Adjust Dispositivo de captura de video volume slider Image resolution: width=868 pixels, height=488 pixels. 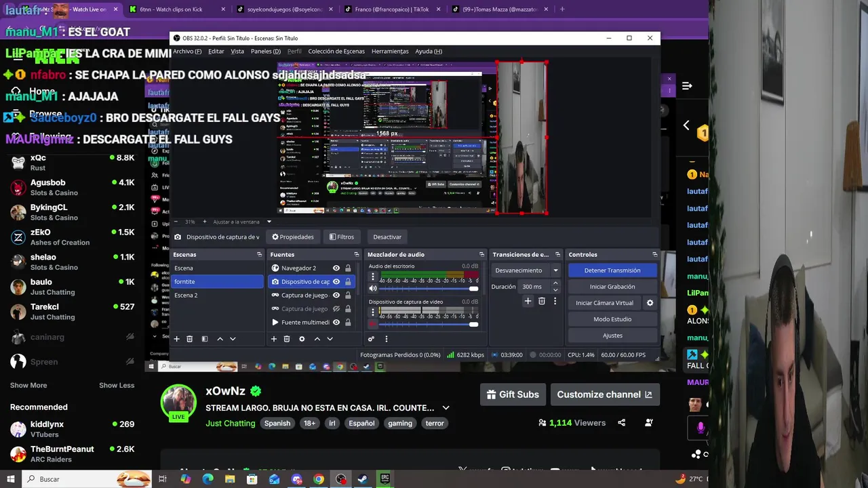(429, 324)
